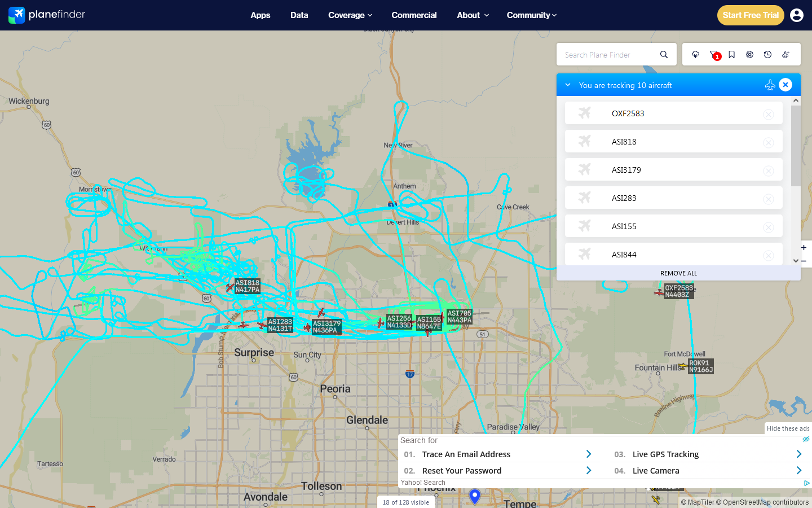This screenshot has width=812, height=508.
Task: Open the Apps menu item
Action: tap(261, 15)
